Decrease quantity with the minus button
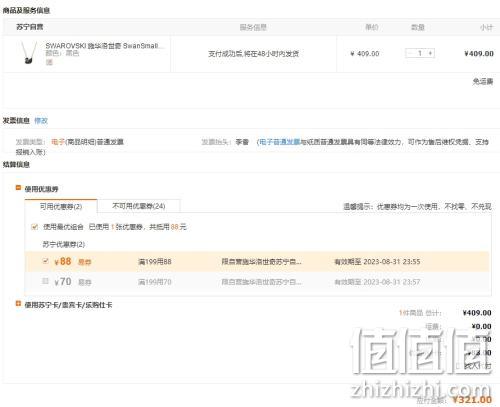Viewport: 500px width, 407px height. tap(410, 53)
